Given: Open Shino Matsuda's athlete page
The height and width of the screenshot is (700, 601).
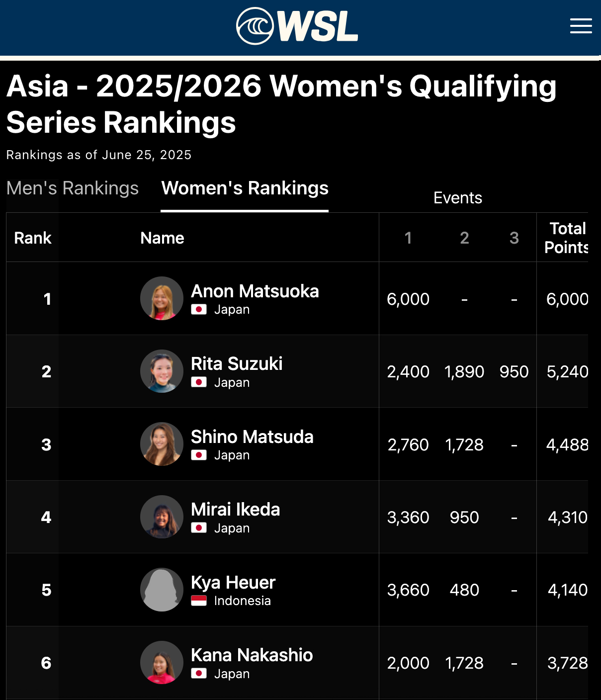Looking at the screenshot, I should pos(252,437).
